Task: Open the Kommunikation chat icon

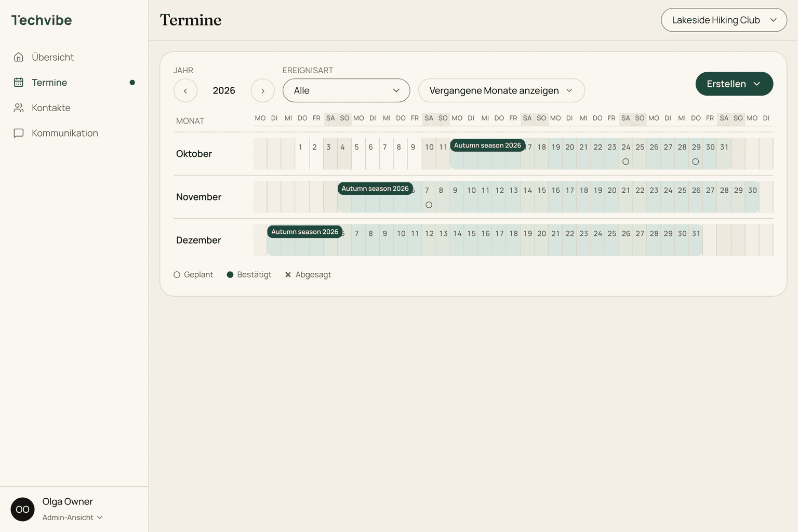Action: pyautogui.click(x=19, y=133)
